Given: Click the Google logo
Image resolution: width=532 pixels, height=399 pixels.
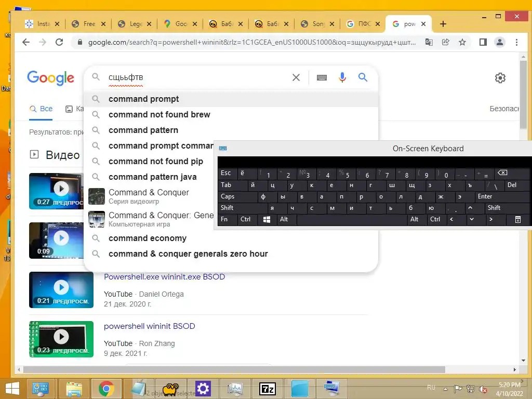Looking at the screenshot, I should [x=50, y=78].
